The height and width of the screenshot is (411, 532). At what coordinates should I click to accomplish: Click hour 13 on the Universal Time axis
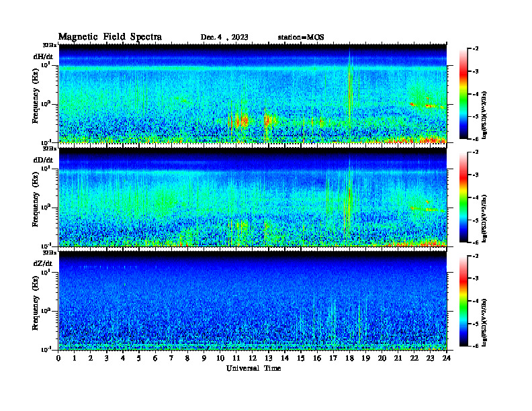pos(269,358)
